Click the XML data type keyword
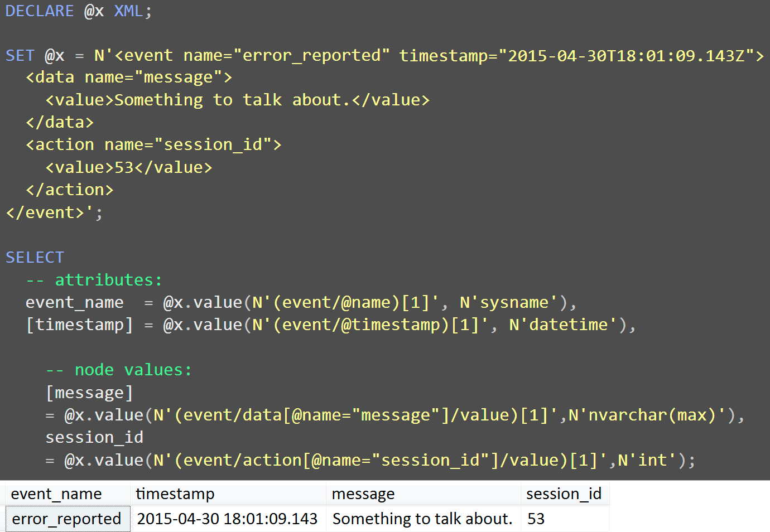The width and height of the screenshot is (770, 532). 127,11
